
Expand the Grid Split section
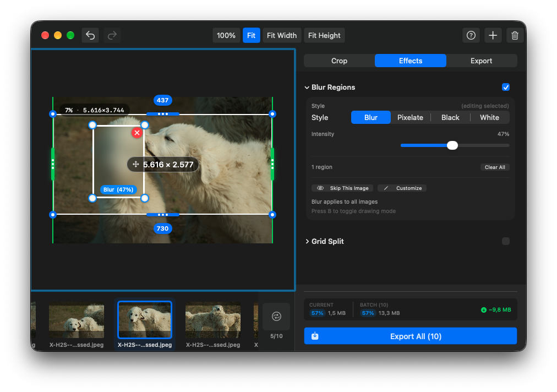[307, 241]
